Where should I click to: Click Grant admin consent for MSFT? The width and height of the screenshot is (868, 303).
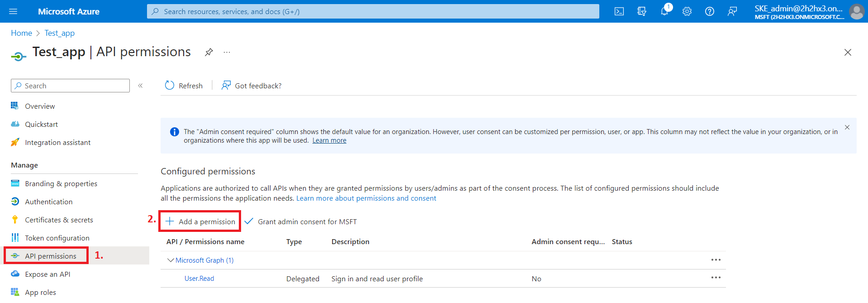(301, 221)
